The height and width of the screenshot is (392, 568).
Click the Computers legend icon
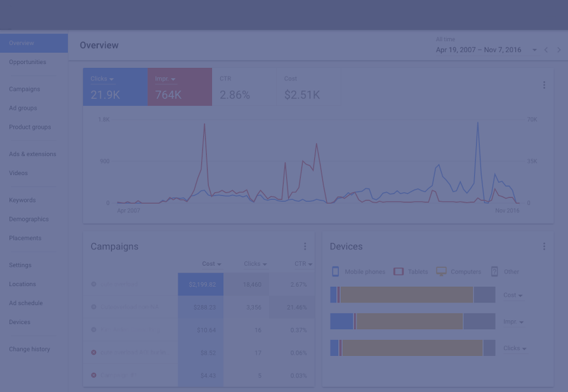(x=441, y=271)
